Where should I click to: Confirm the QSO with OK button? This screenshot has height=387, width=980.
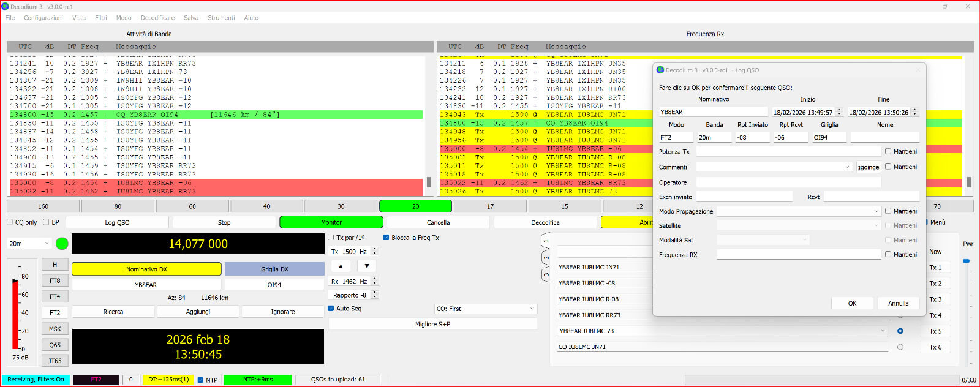click(852, 303)
